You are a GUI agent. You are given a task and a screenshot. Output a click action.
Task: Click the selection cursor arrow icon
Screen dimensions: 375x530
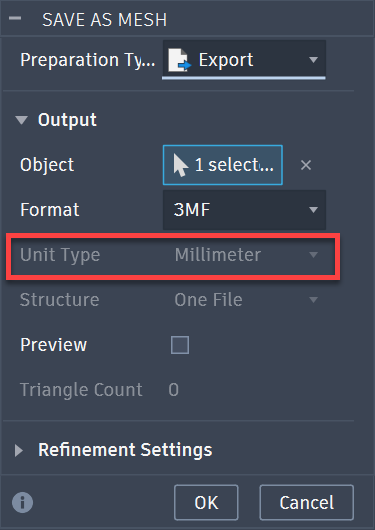180,165
